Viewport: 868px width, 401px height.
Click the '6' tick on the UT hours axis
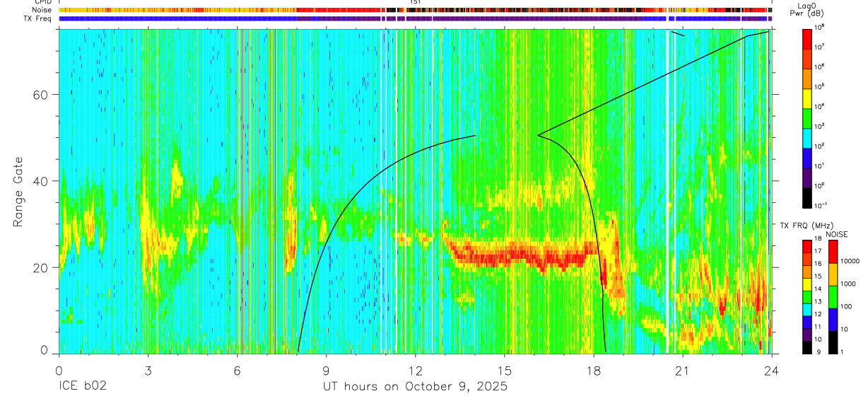pyautogui.click(x=237, y=370)
